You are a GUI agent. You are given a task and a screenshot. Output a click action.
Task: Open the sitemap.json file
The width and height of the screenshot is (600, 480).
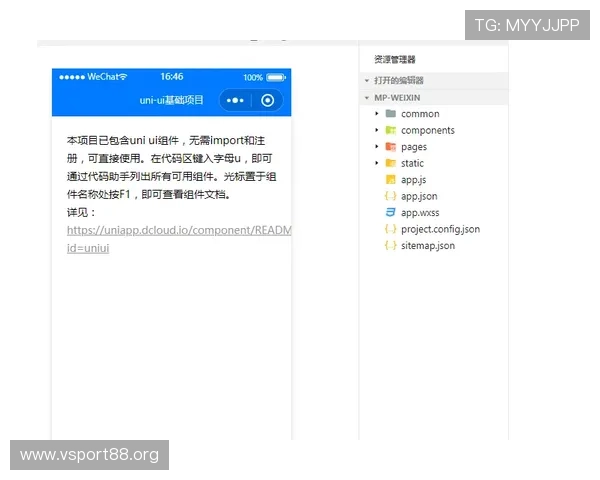(428, 246)
